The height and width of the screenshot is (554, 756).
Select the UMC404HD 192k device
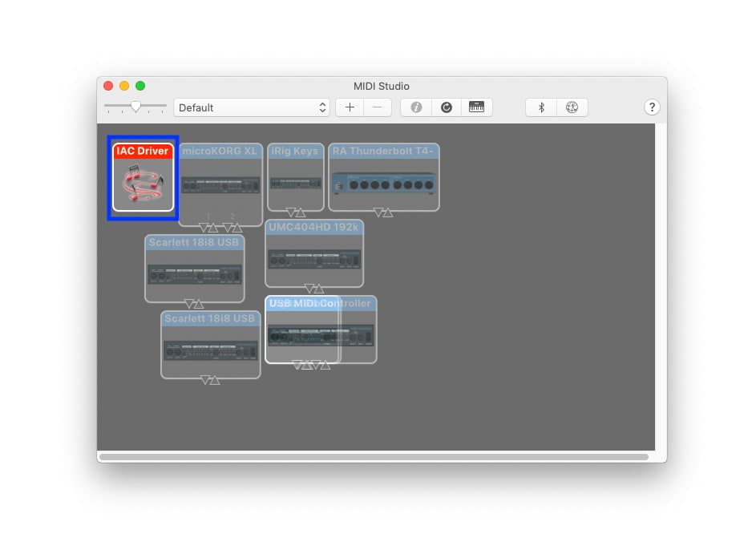point(316,253)
